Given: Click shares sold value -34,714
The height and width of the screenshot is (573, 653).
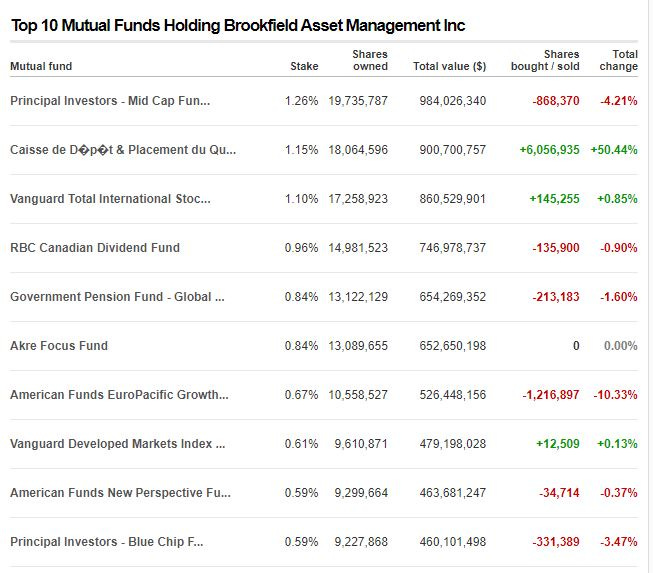Looking at the screenshot, I should (x=559, y=493).
